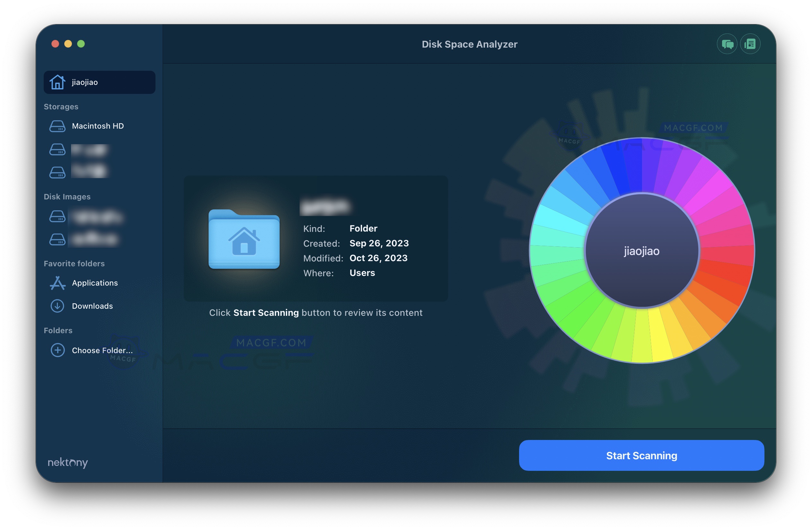Screen dimensions: 812x530
Task: Collapse the Storages section header
Action: click(61, 106)
